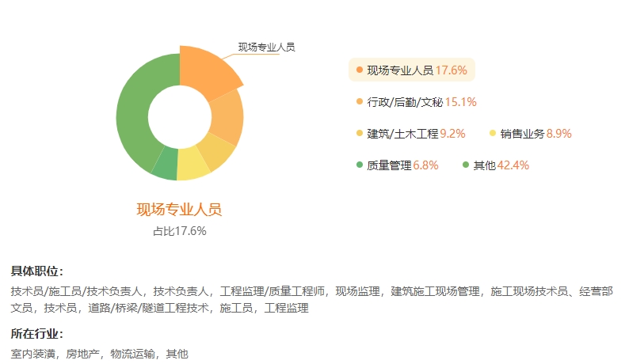Click the orange 现场专业人员 title below chart
Image resolution: width=625 pixels, height=364 pixels.
coord(179,210)
